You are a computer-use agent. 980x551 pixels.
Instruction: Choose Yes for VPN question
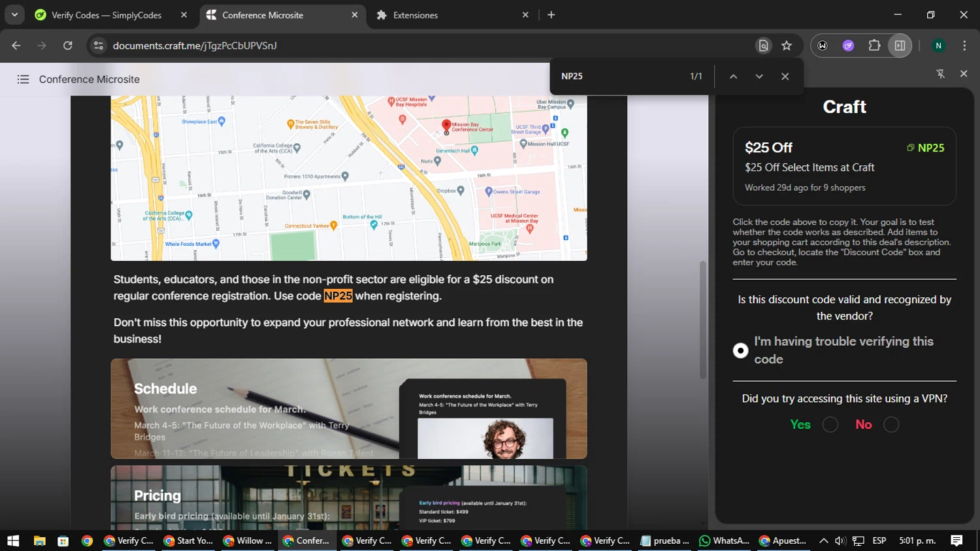tap(830, 425)
